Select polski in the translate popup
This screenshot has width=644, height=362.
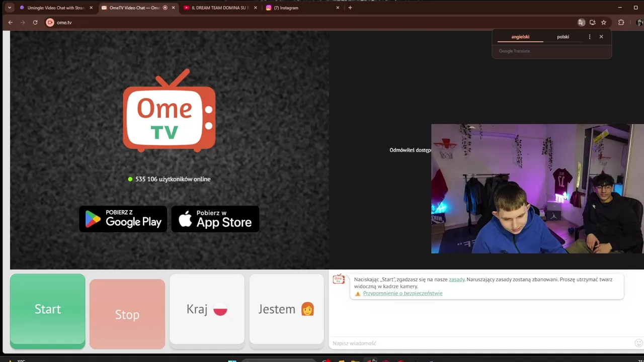tap(563, 37)
